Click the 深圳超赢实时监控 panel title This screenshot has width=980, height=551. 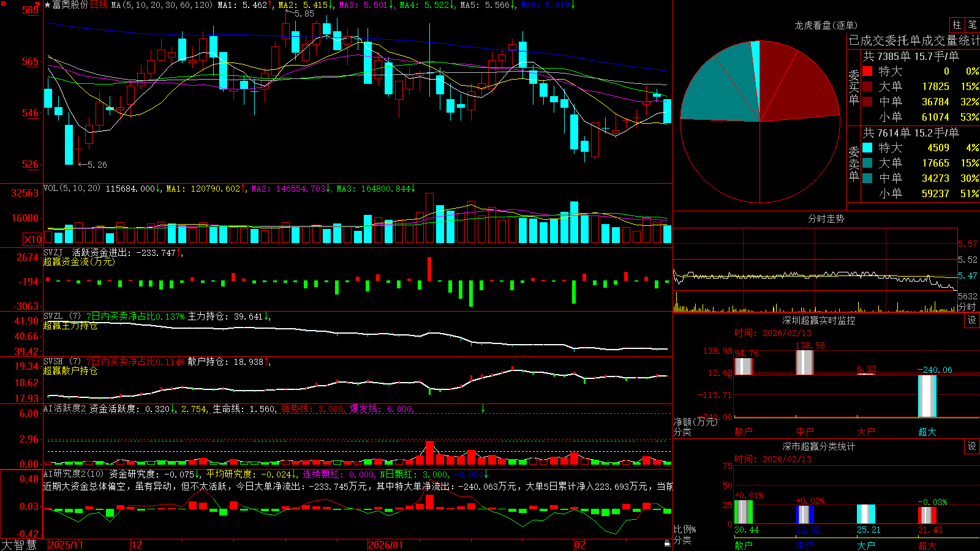[x=818, y=320]
